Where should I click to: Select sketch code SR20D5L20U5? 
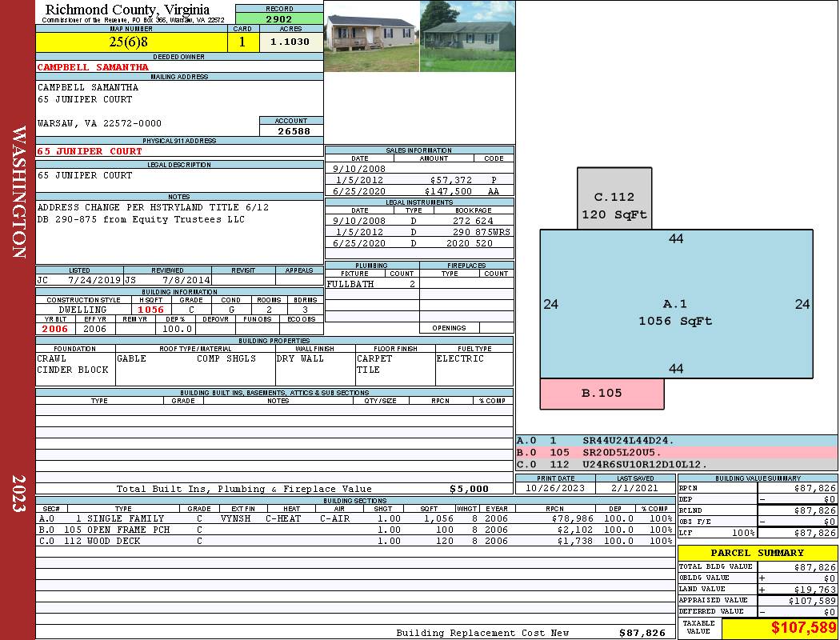(622, 453)
